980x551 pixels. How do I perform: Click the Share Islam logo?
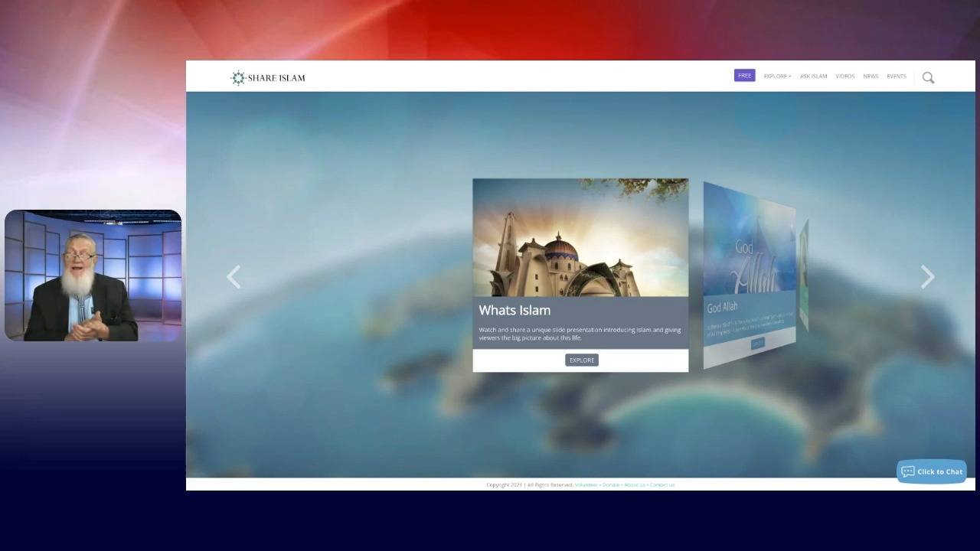[x=268, y=77]
